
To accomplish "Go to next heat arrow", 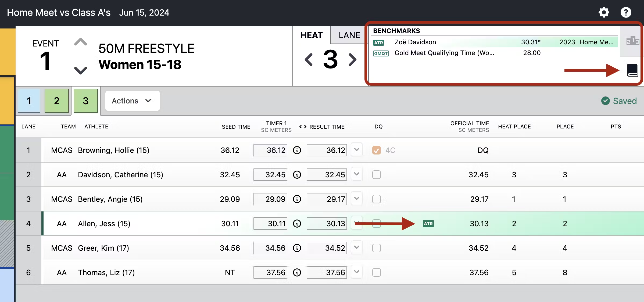I will click(352, 60).
